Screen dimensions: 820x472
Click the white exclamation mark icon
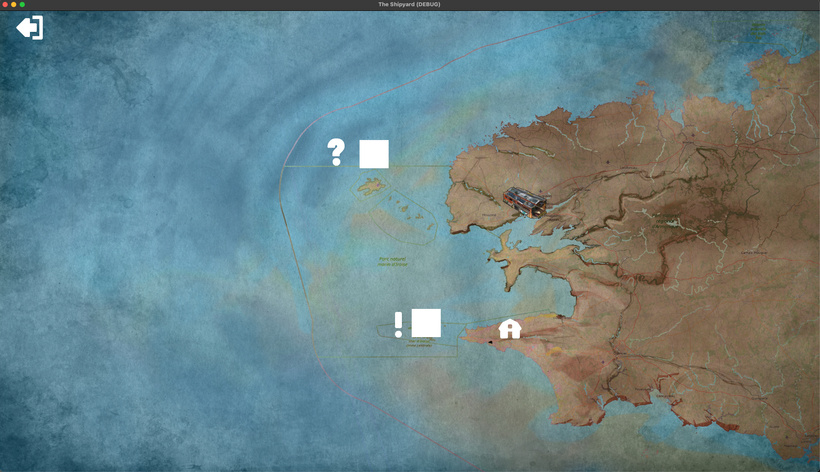[398, 324]
